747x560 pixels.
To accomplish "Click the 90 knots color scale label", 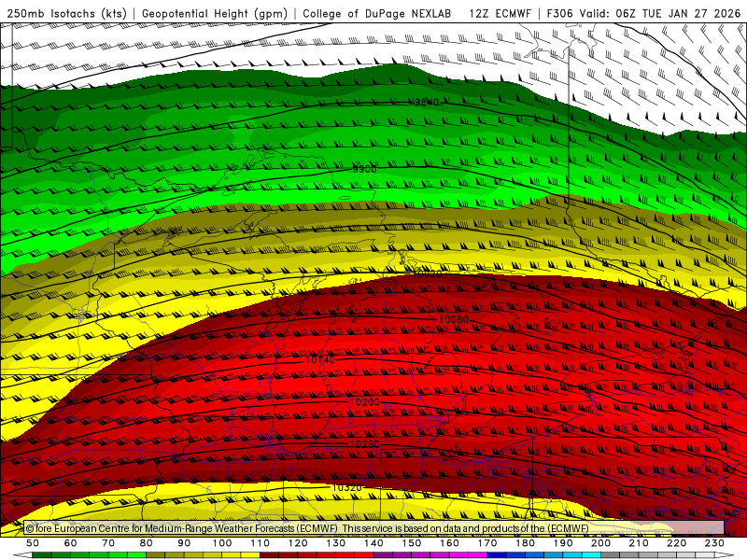I will pyautogui.click(x=184, y=543).
